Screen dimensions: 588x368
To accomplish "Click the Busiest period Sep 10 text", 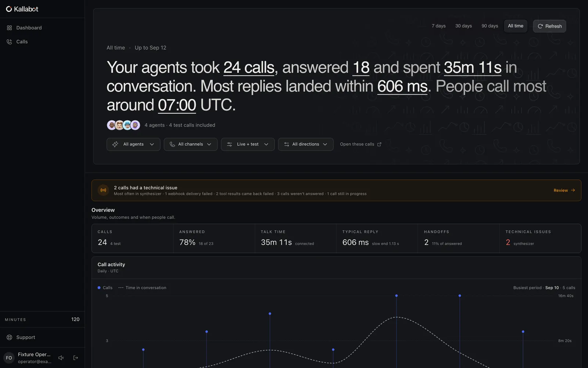I will [x=544, y=288].
